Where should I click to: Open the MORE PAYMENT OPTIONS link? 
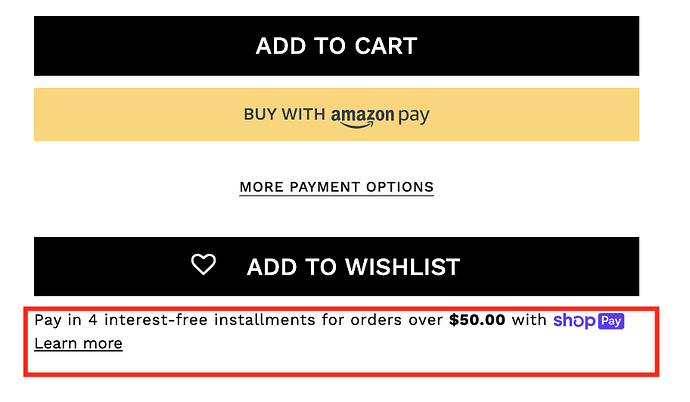tap(336, 187)
